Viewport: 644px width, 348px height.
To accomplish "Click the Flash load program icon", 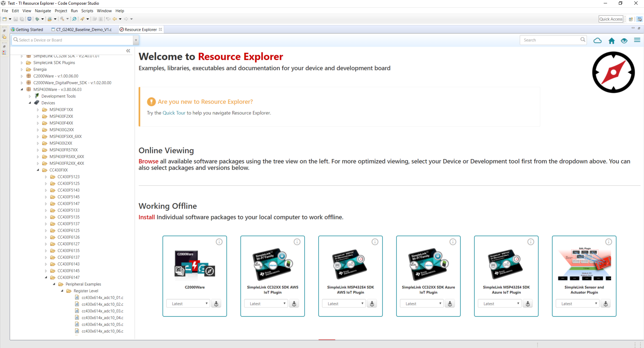I will (50, 19).
